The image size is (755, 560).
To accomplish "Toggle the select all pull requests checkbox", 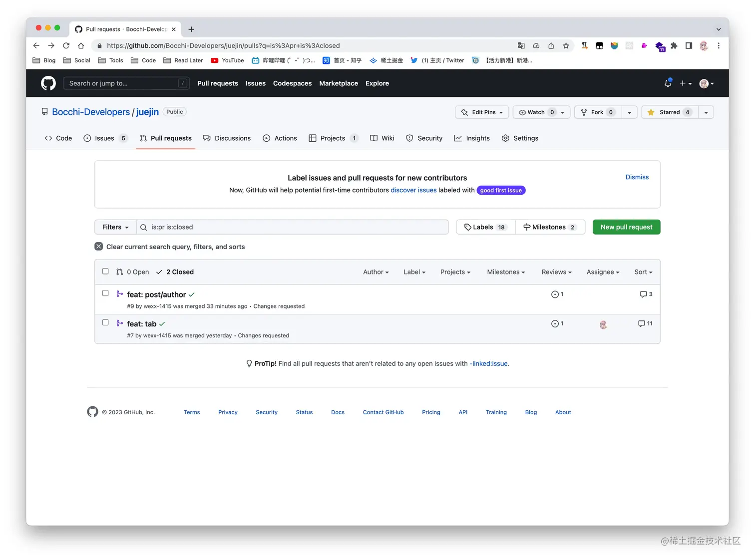I will point(105,272).
